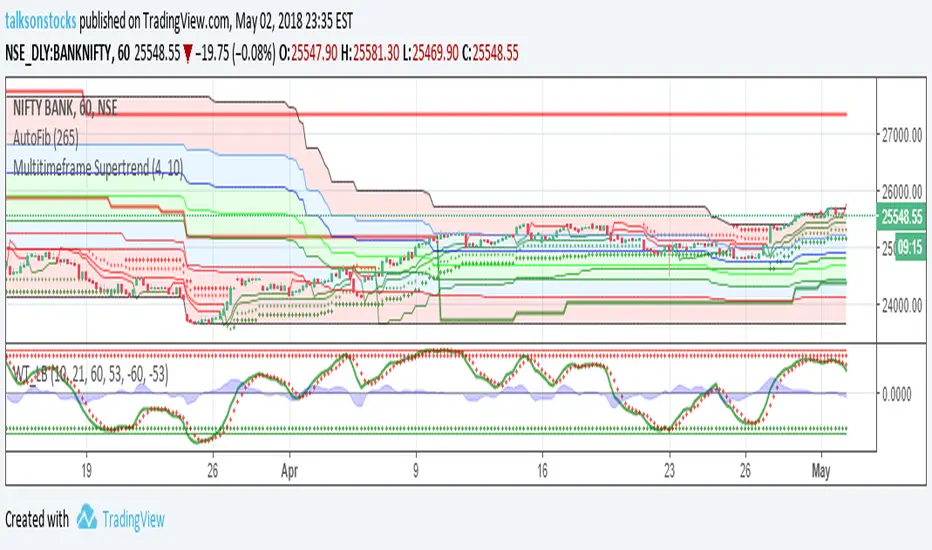Click the TradingView logo icon

[87, 517]
